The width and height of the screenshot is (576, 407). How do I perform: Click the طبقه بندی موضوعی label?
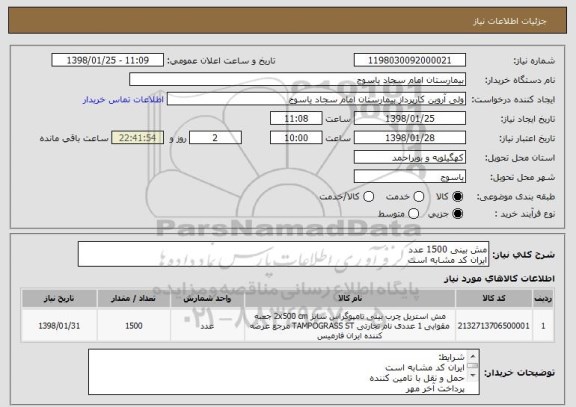pos(516,197)
